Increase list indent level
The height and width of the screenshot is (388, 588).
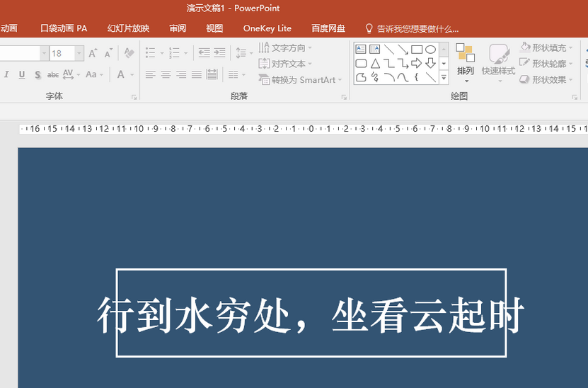219,53
